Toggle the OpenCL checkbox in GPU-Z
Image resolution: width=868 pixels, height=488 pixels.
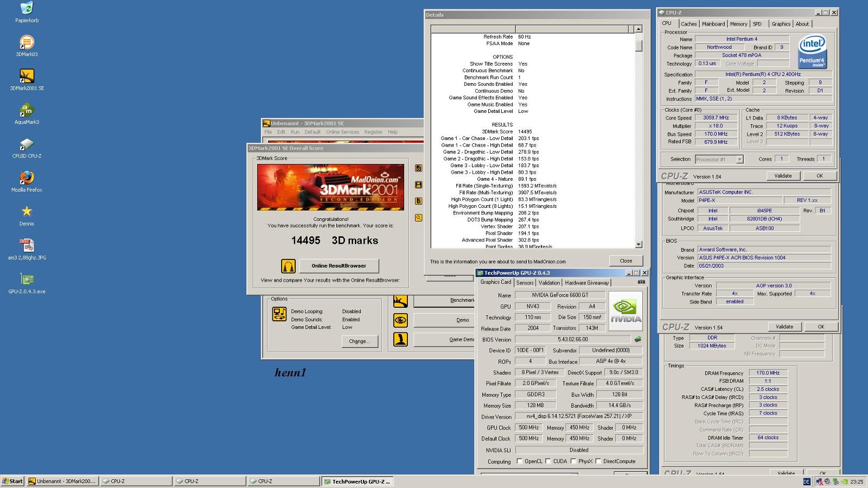520,461
